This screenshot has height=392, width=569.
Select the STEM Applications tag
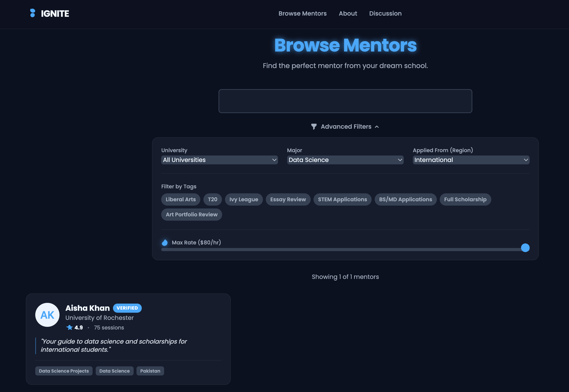click(x=342, y=199)
